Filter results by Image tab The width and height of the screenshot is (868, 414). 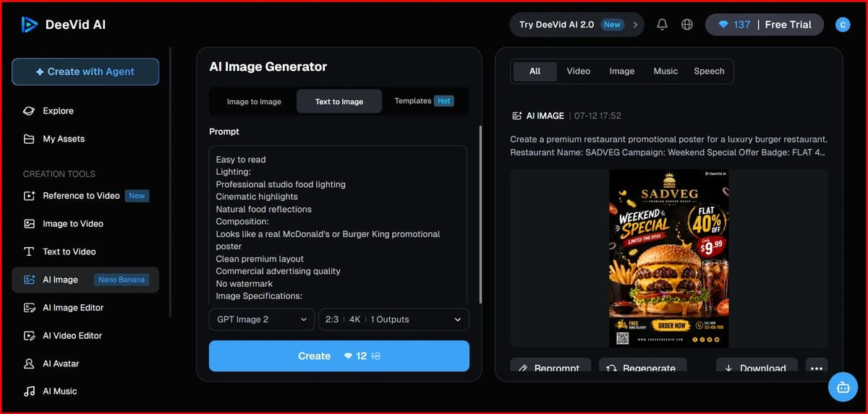click(621, 71)
